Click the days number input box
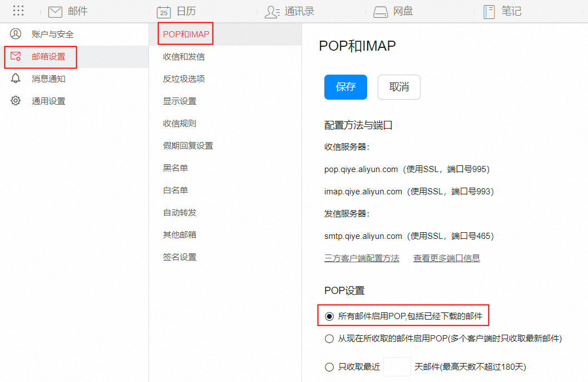 coord(397,367)
